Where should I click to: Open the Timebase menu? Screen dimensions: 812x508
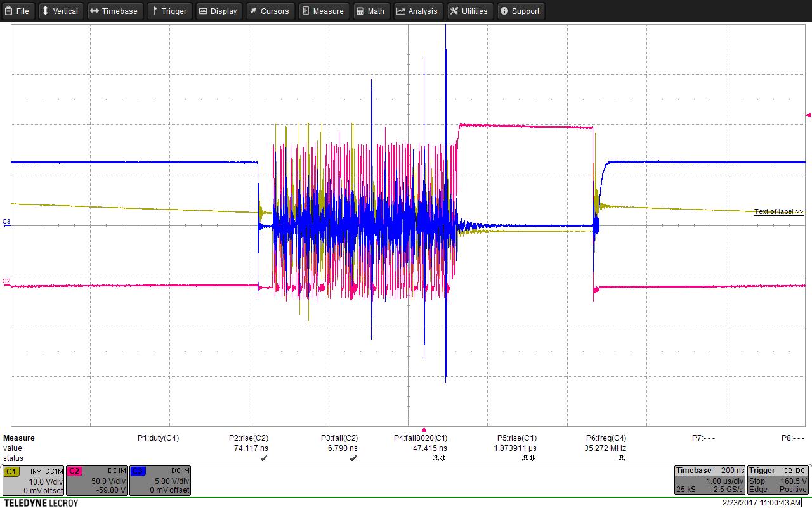pos(114,11)
